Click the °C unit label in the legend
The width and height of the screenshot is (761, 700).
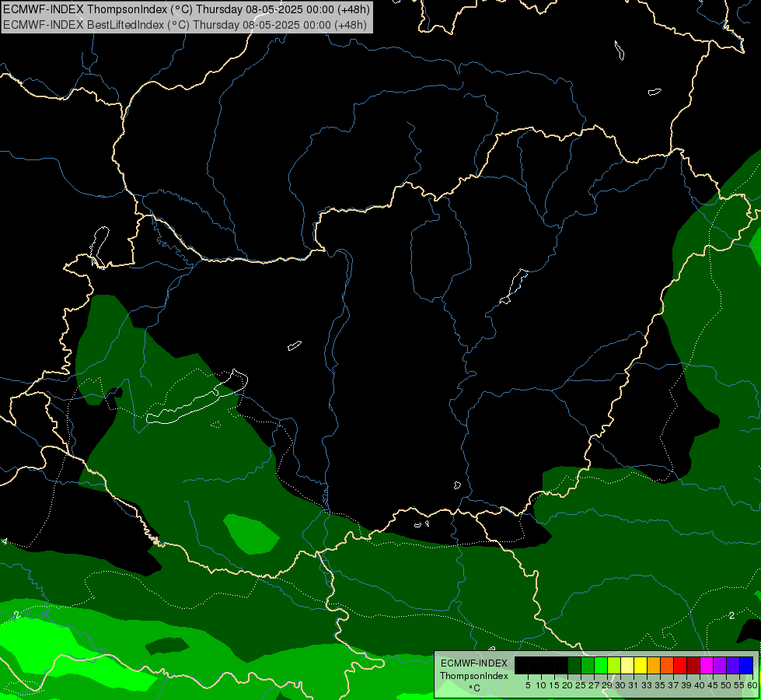tap(475, 688)
